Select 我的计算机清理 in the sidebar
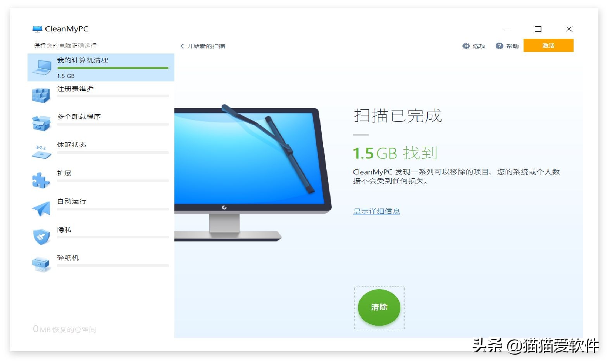Viewport: 610px width, 364px height. pos(101,67)
